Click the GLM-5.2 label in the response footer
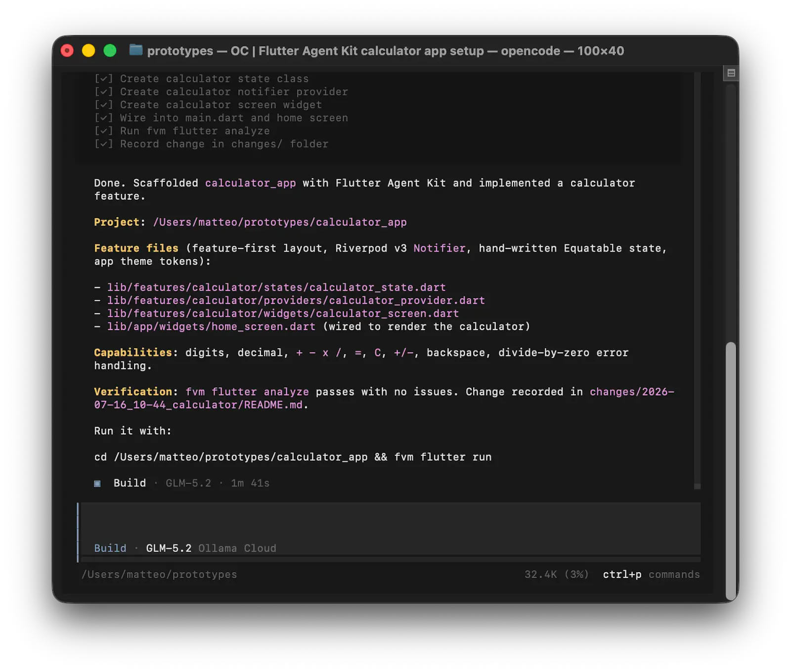The width and height of the screenshot is (791, 672). (x=188, y=483)
